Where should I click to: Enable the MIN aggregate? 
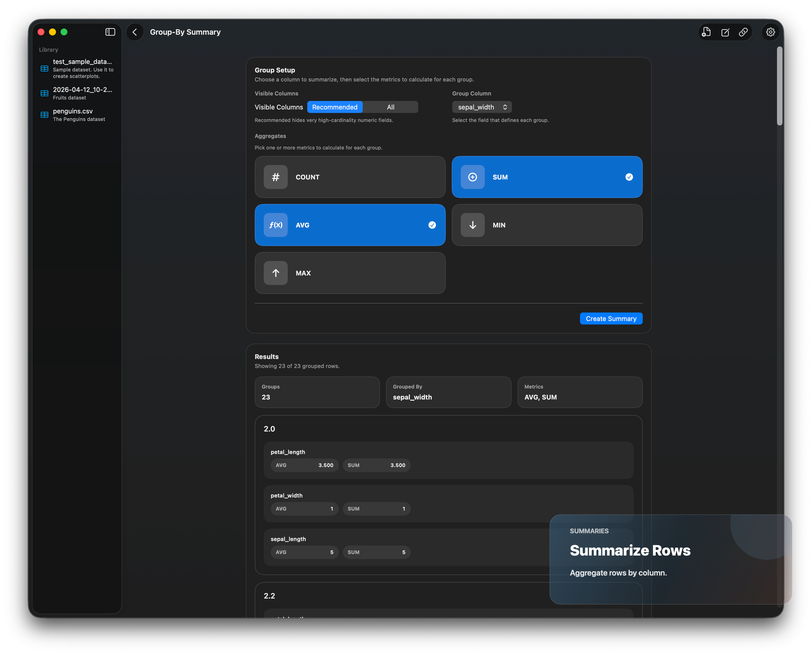coord(546,225)
